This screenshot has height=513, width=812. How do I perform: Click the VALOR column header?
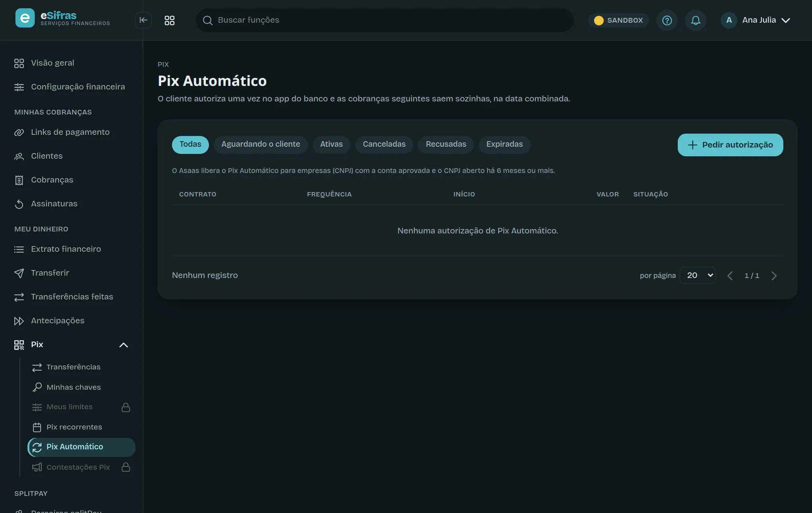point(607,194)
